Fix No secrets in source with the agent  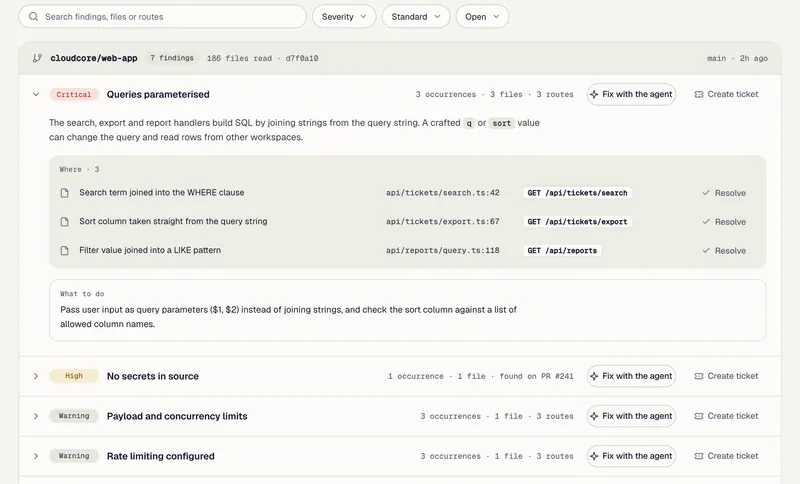[x=631, y=376]
